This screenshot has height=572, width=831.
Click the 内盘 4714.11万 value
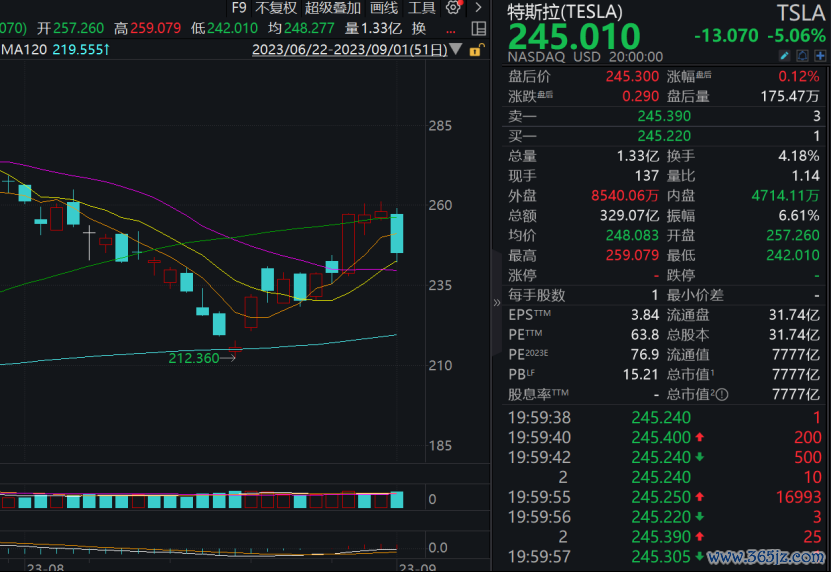(785, 196)
